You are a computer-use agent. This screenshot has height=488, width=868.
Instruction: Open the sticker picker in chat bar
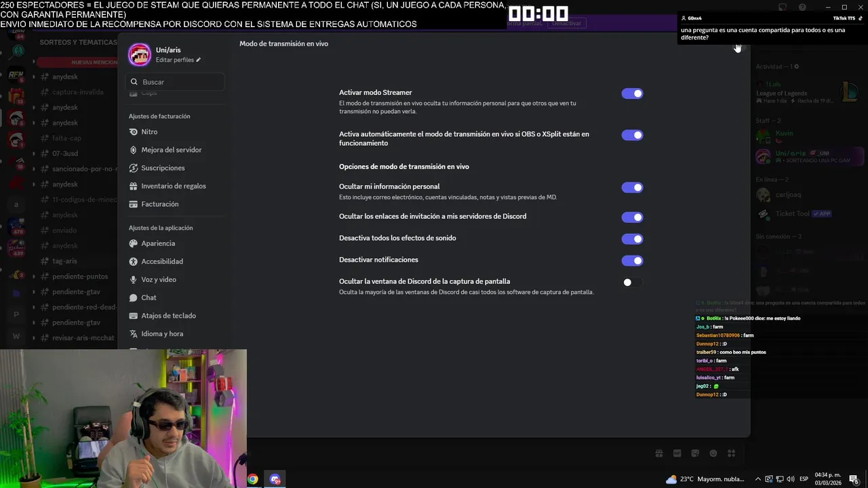coord(695,453)
